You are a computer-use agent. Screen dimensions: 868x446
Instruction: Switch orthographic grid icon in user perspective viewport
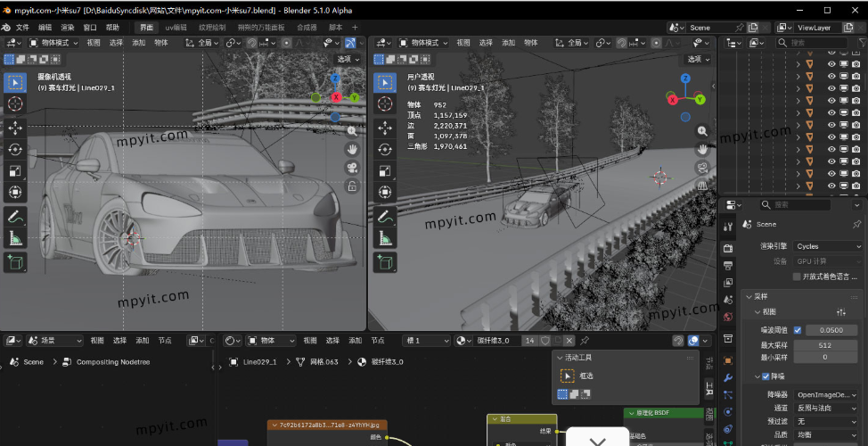[702, 186]
